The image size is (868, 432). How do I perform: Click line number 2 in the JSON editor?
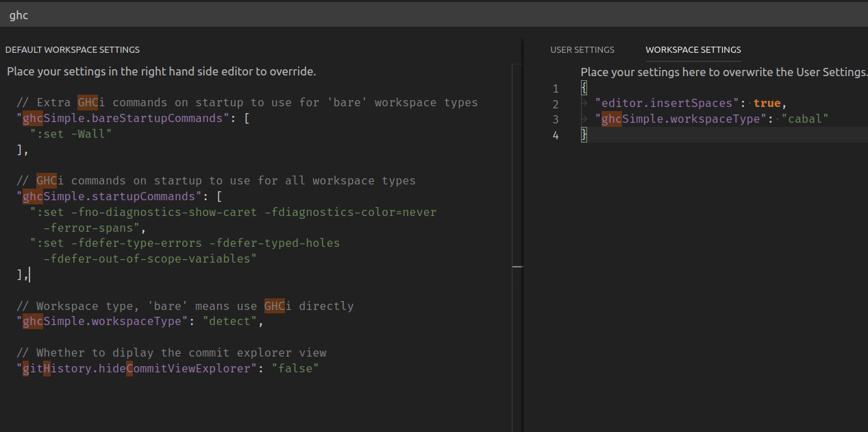pyautogui.click(x=555, y=103)
